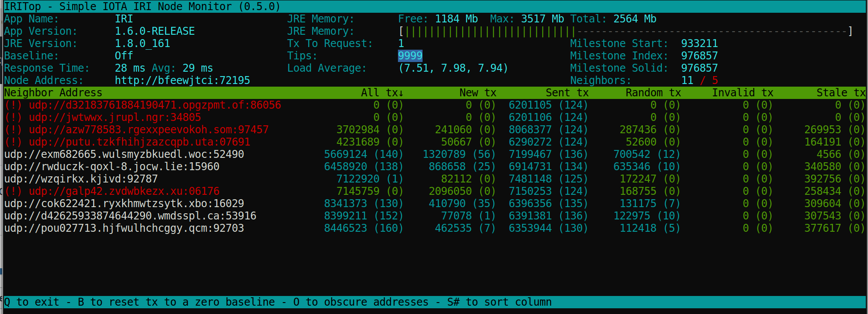
Task: Click Milestone Solid value 976857
Action: (x=700, y=68)
